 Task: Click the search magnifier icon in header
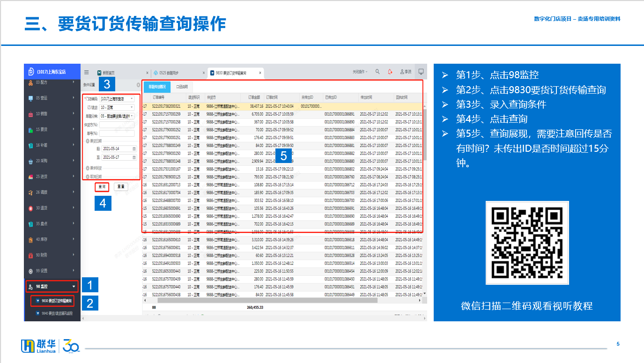(378, 72)
